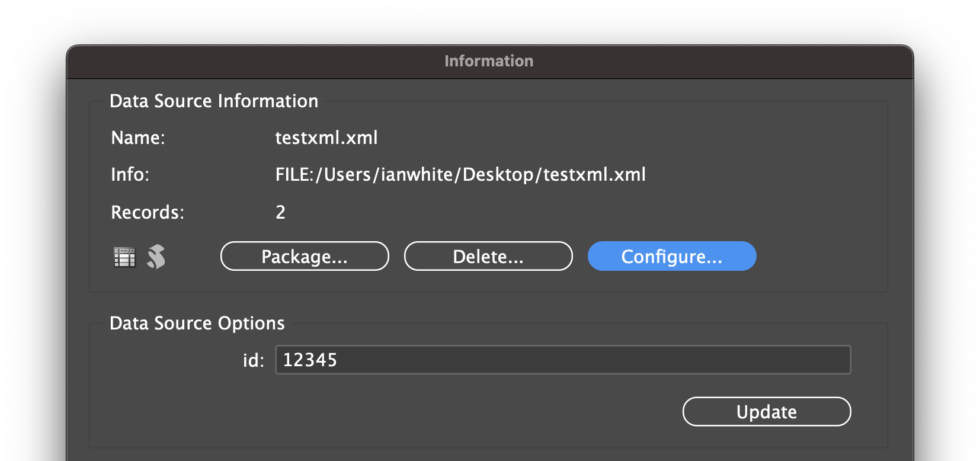Screen dimensions: 980x461
Task: Click ianwhite in the Info path
Action: point(417,175)
